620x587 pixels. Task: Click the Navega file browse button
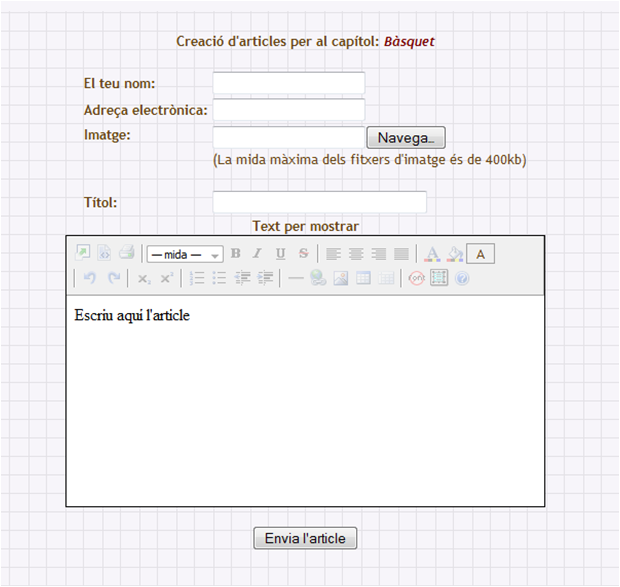click(405, 138)
